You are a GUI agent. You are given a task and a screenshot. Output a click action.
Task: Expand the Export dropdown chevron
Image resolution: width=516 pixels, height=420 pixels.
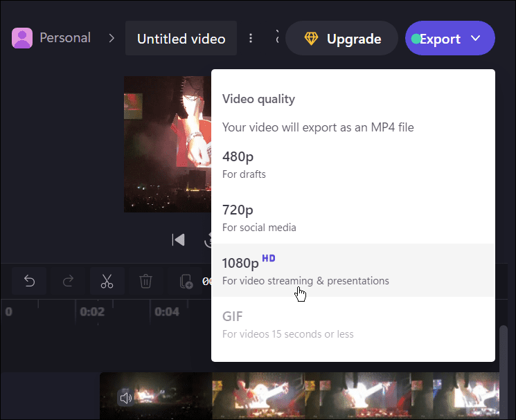pyautogui.click(x=476, y=38)
